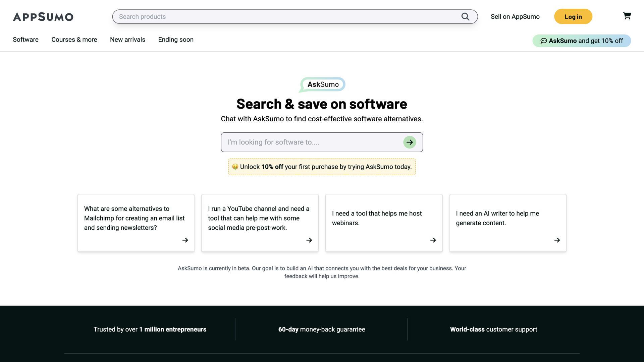Image resolution: width=644 pixels, height=362 pixels.
Task: Click the AppSumo logo
Action: pyautogui.click(x=43, y=17)
